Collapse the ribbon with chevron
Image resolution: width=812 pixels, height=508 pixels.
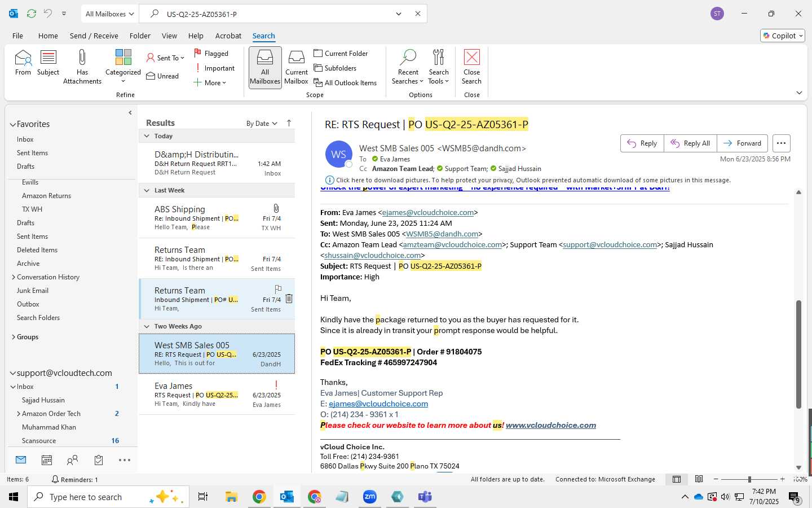click(x=799, y=93)
